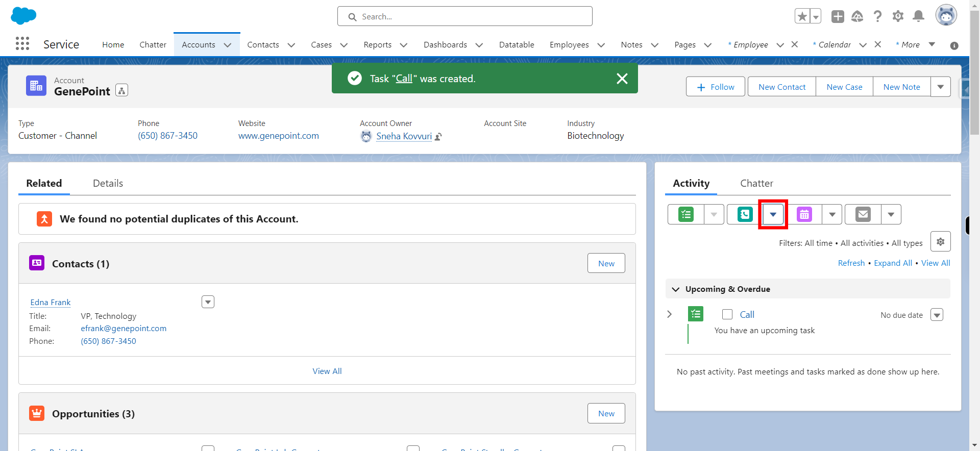Image resolution: width=980 pixels, height=451 pixels.
Task: Follow the GenePoint account
Action: [716, 87]
